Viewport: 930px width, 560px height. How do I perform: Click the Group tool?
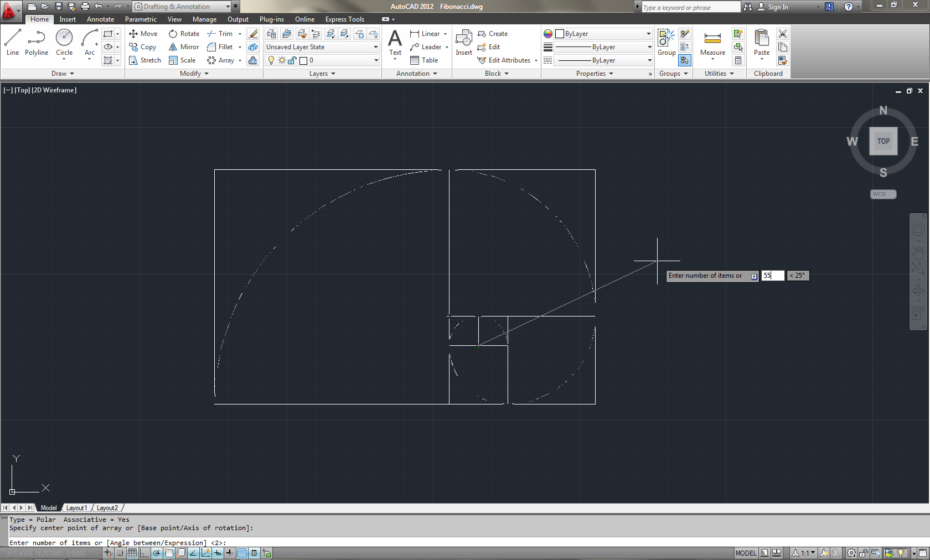coord(666,43)
